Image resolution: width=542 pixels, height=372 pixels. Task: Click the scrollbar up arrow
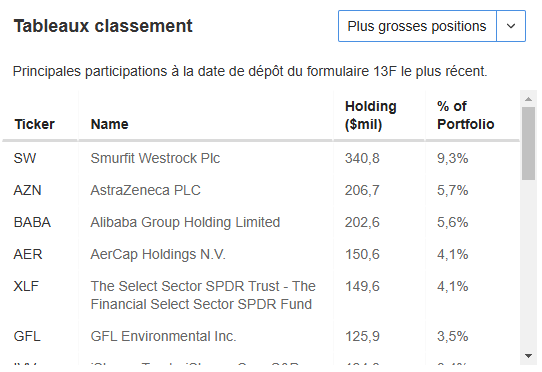click(x=528, y=99)
